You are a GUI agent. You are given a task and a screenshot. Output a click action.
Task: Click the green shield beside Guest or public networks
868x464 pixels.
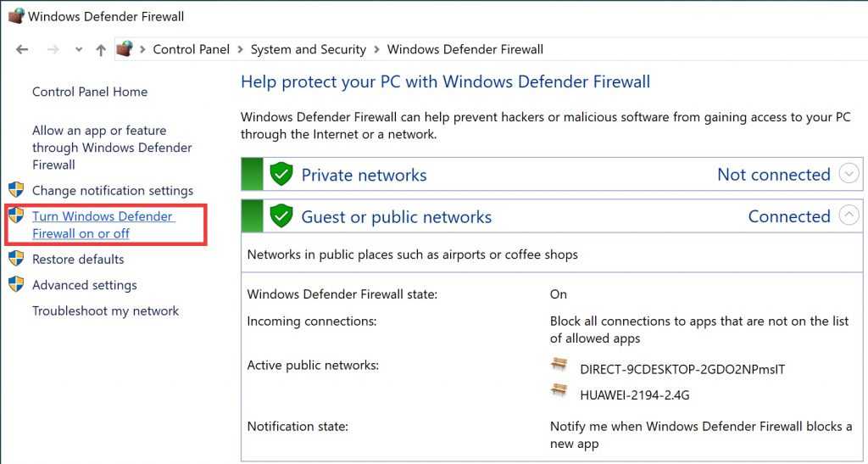281,216
